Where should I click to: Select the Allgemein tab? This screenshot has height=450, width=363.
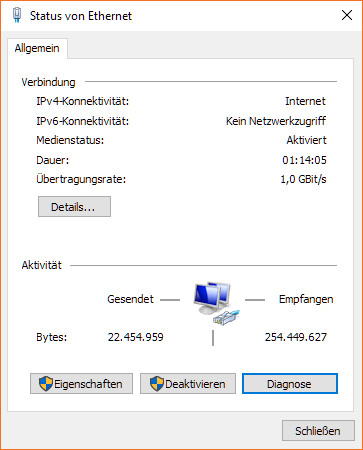pos(37,48)
